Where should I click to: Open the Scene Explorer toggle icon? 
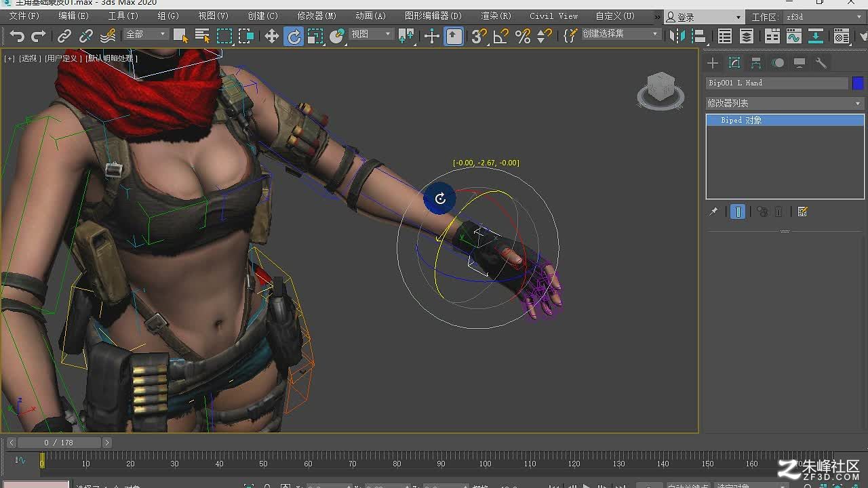[725, 36]
